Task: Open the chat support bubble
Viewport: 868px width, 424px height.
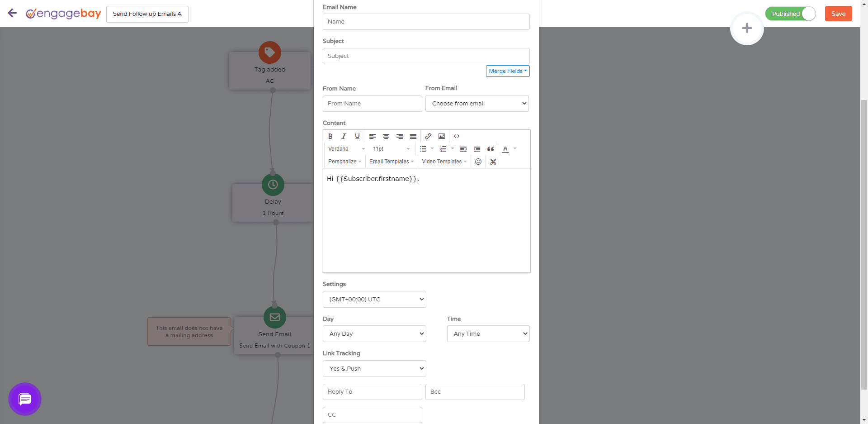Action: point(25,399)
